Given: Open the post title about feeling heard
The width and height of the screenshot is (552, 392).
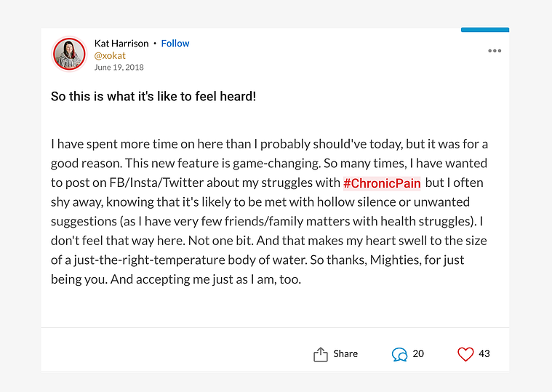Looking at the screenshot, I should pos(153,97).
